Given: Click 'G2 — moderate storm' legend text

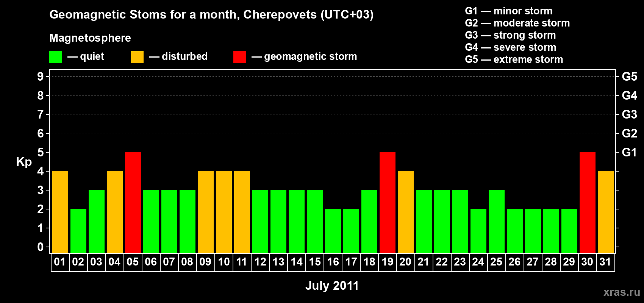Looking at the screenshot, I should click(x=517, y=23).
